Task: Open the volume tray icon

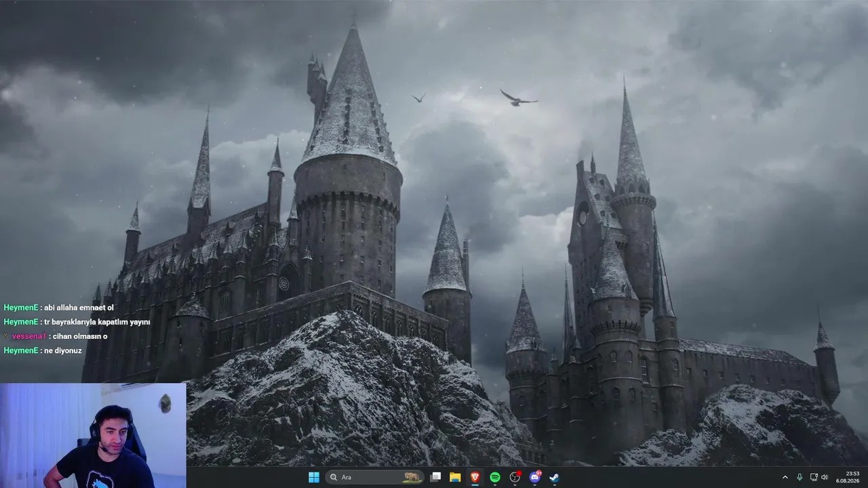Action: pos(825,477)
